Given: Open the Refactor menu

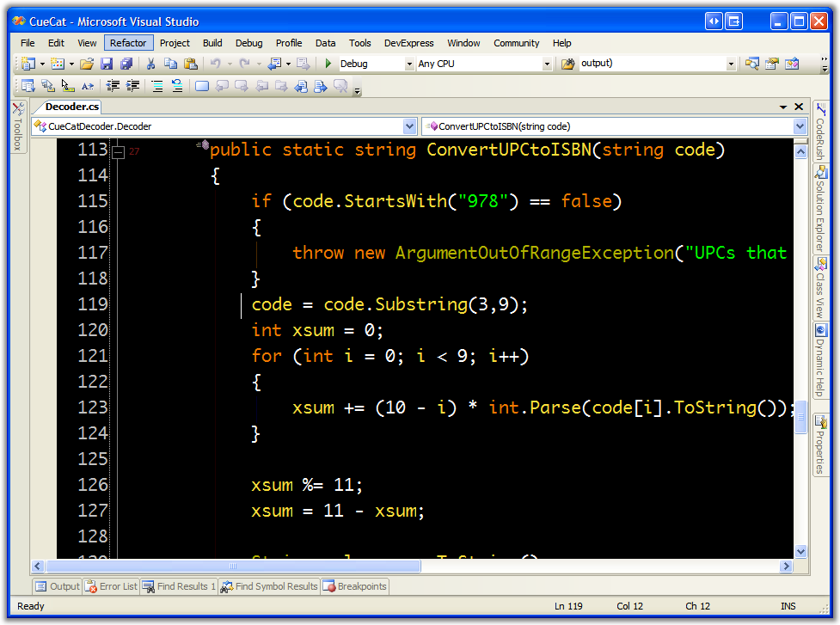Looking at the screenshot, I should tap(128, 43).
